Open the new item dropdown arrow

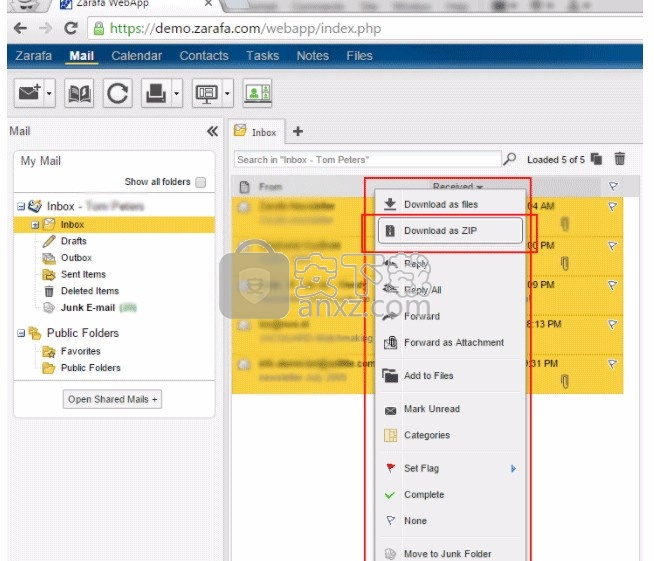(50, 94)
